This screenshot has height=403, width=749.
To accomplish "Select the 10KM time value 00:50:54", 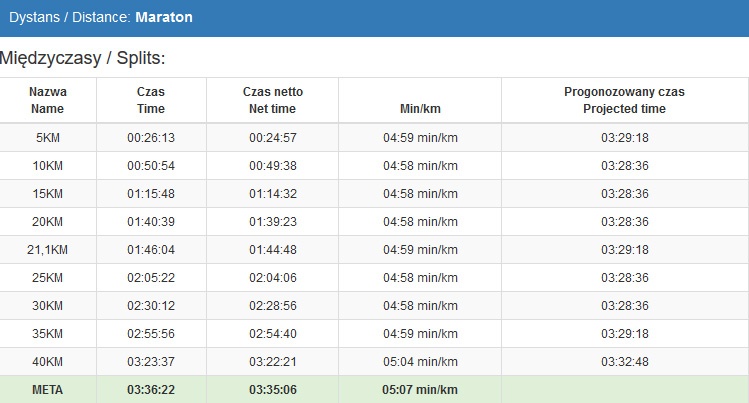I will point(151,166).
